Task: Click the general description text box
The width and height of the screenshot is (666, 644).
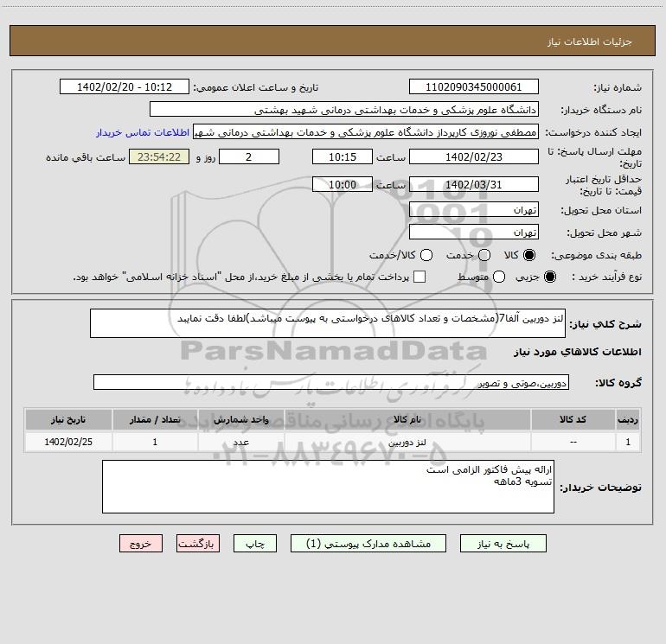Action: click(328, 323)
